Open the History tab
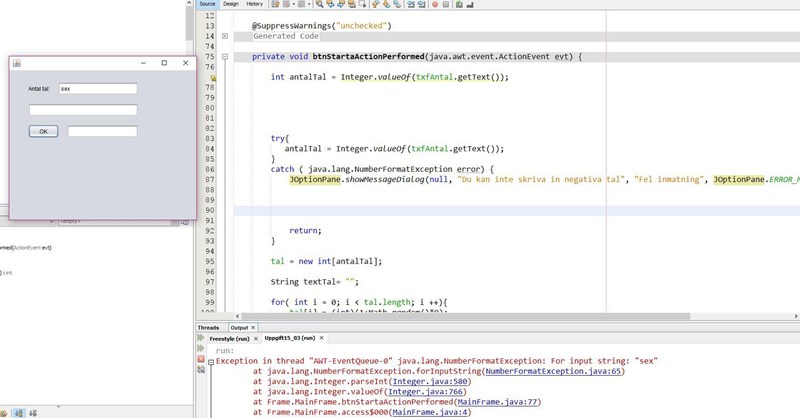The height and width of the screenshot is (418, 800). pos(255,5)
